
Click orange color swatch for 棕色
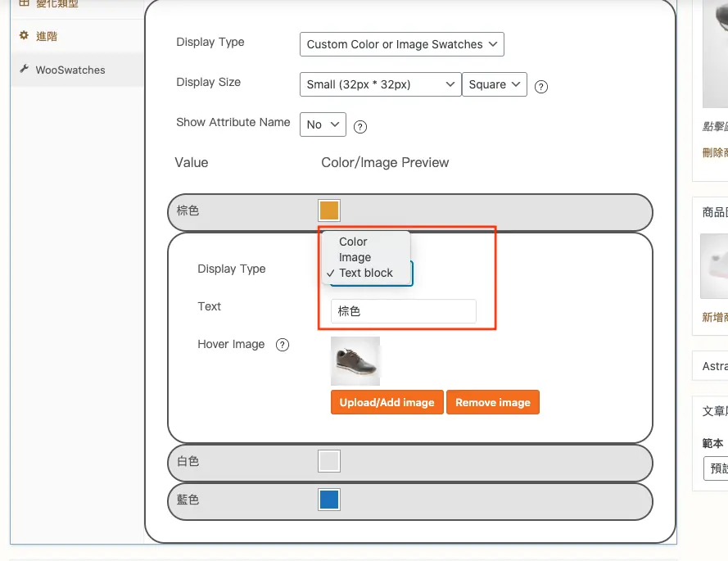pyautogui.click(x=329, y=210)
